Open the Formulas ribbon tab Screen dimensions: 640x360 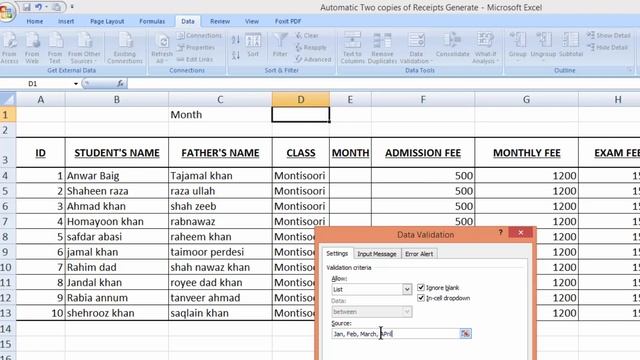click(x=152, y=21)
